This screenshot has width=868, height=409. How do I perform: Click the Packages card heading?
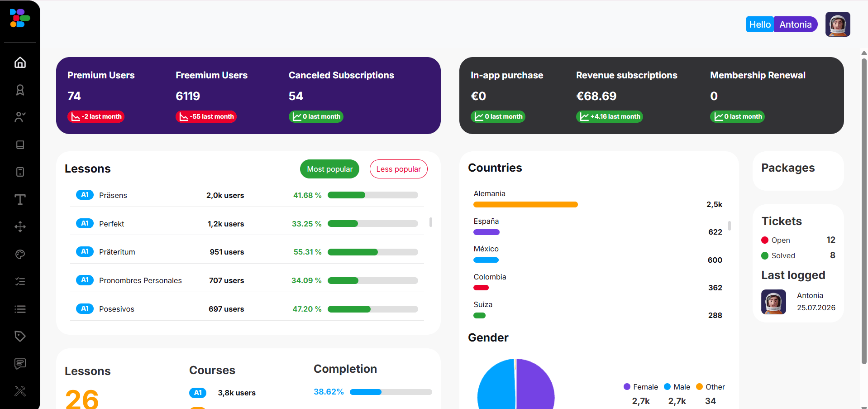pos(788,168)
